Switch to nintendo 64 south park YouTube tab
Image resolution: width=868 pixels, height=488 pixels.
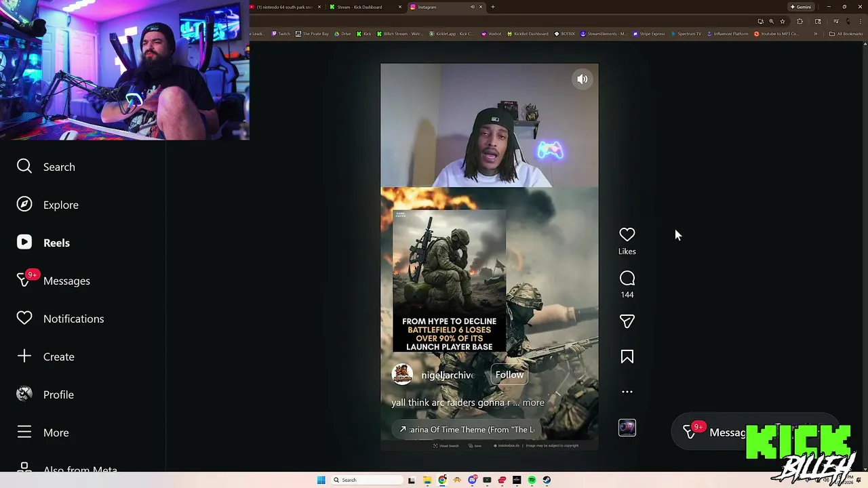point(285,7)
